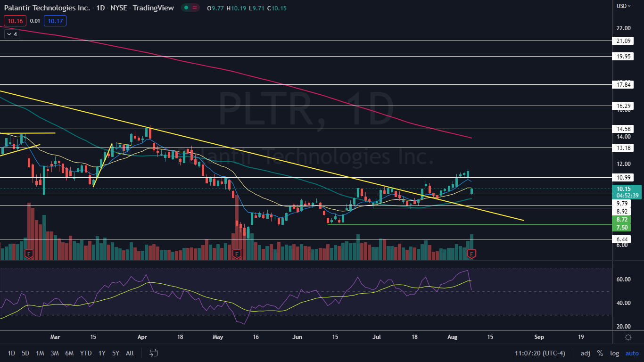Click the RSI 40.00 axis label
Viewport: 644px width, 362px height.
coord(623,303)
